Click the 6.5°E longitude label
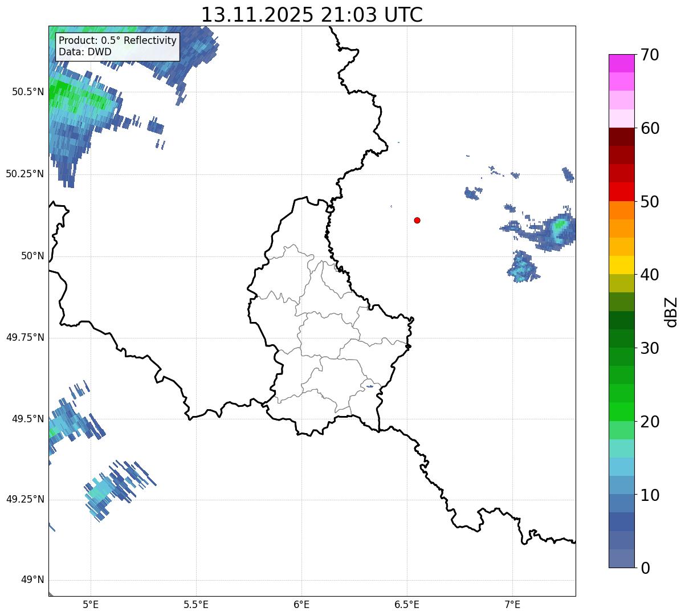685x616 pixels. click(407, 604)
